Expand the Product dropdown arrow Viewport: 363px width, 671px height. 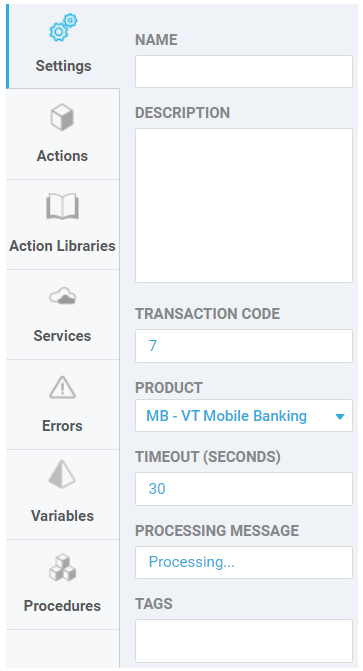tap(340, 416)
